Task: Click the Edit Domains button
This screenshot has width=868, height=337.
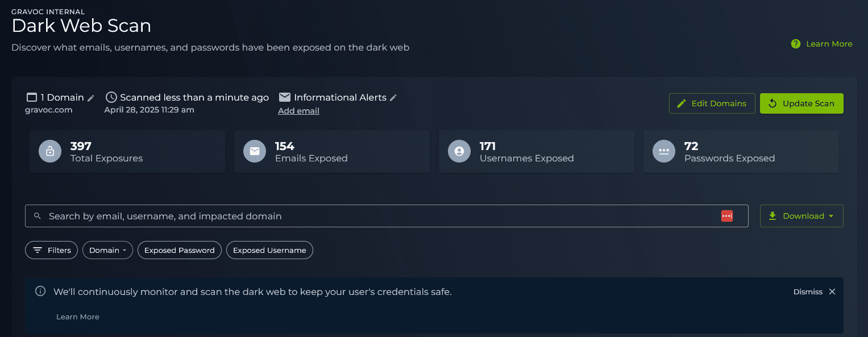Action: click(x=712, y=103)
